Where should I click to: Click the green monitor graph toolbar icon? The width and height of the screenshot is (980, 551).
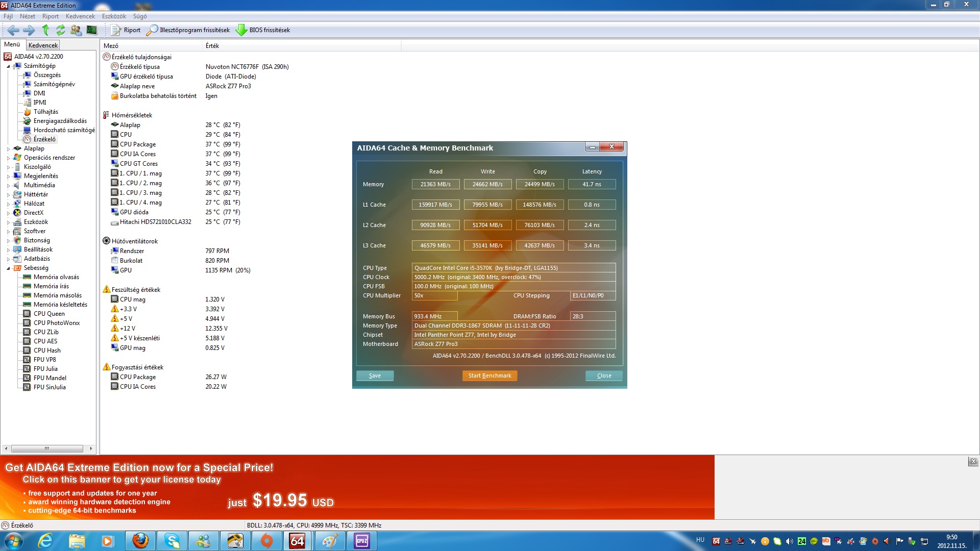coord(92,30)
